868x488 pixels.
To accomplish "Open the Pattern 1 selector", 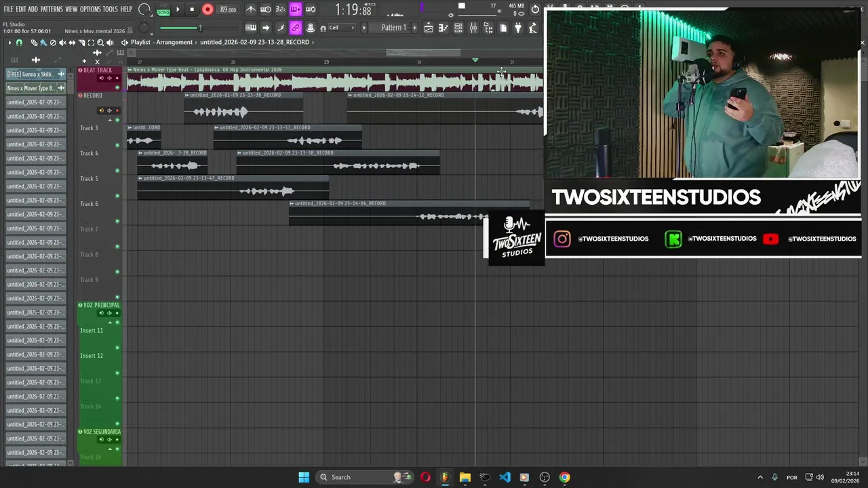I will pos(395,28).
